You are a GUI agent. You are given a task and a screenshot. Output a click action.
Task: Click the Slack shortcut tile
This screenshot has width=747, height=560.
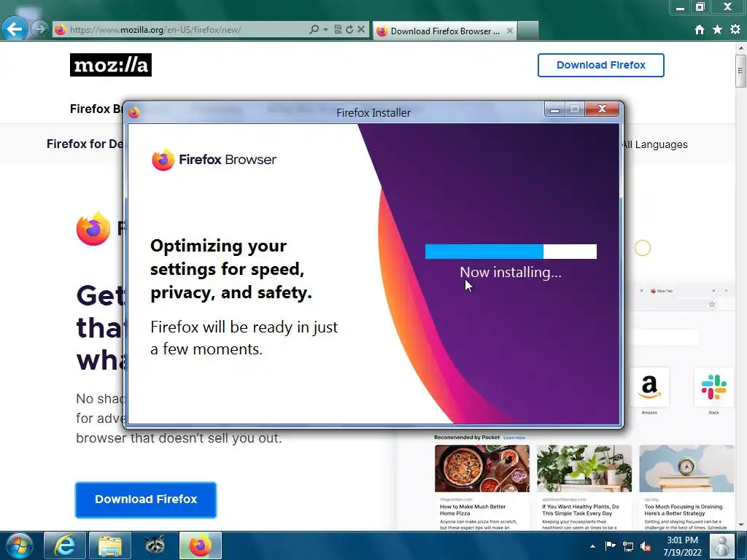(713, 388)
